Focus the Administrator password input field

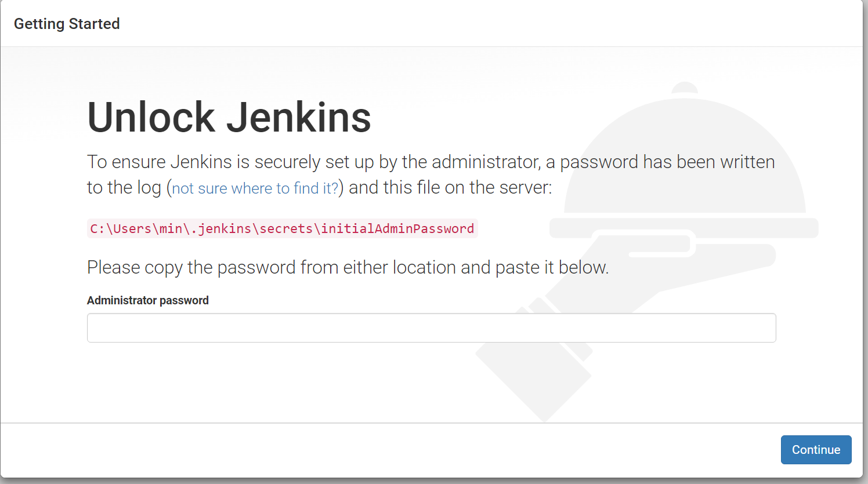(431, 328)
